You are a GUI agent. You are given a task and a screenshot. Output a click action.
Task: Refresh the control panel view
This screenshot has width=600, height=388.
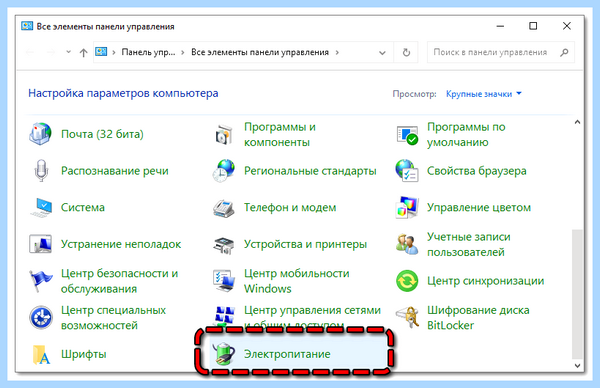(406, 52)
